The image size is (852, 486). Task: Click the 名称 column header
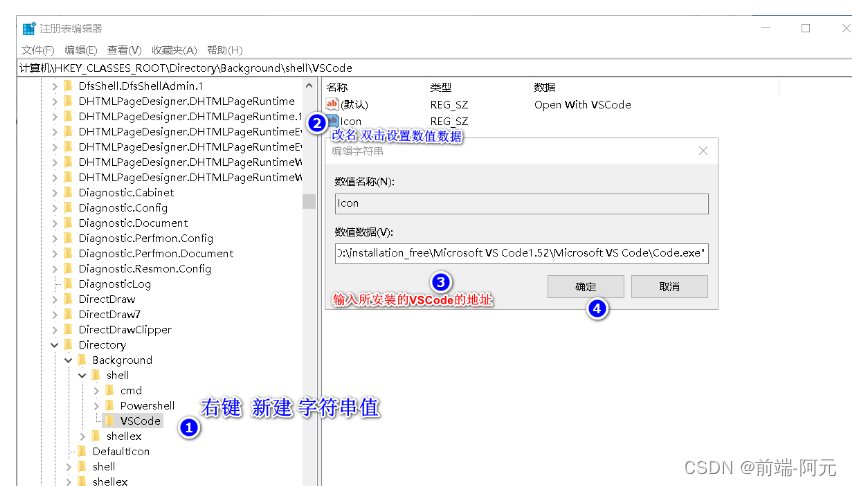(x=337, y=87)
